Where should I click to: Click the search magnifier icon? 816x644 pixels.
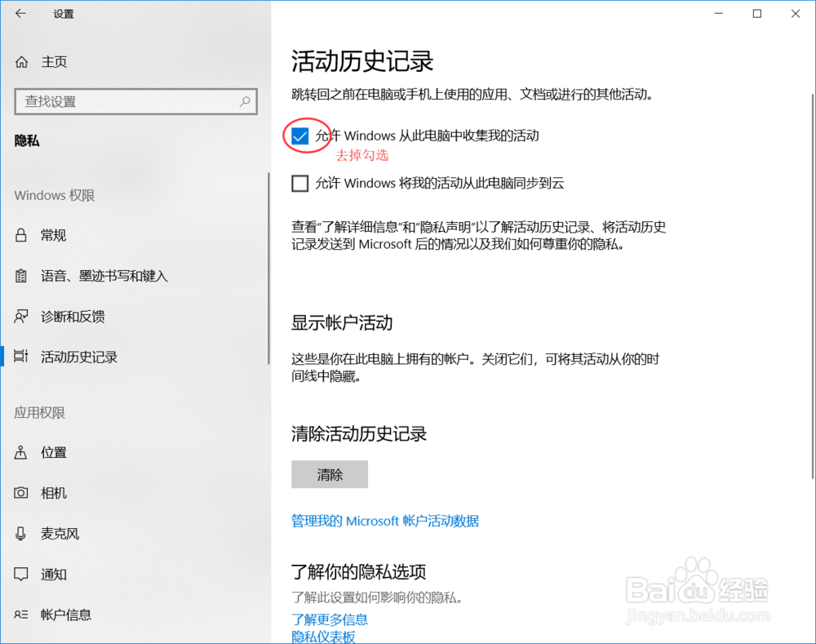pos(245,101)
